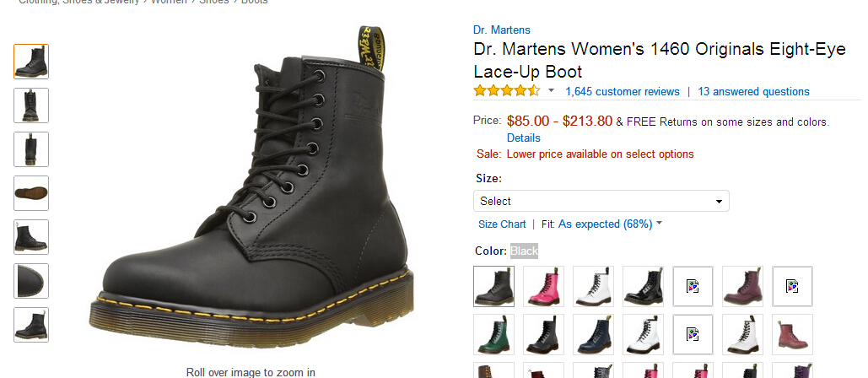Screen dimensions: 868x378
Task: Show the rear heel view thumbnail
Action: pos(31,149)
